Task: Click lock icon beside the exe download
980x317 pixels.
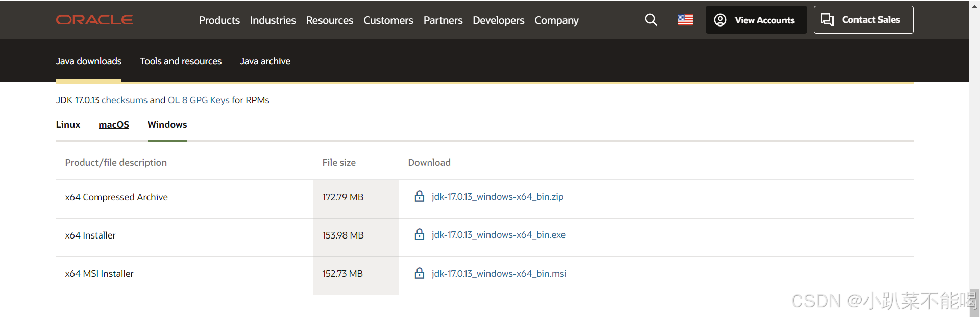Action: tap(420, 234)
